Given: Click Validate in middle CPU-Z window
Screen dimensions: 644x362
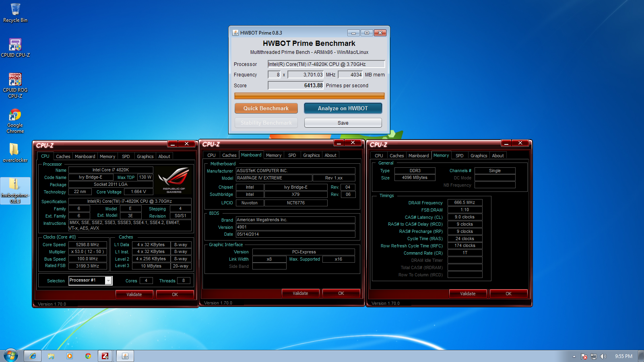Looking at the screenshot, I should tap(300, 293).
